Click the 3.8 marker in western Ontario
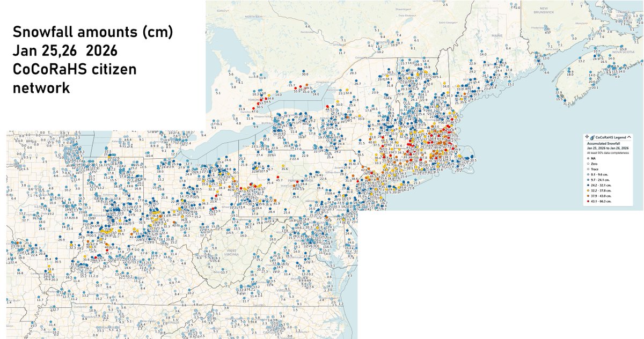Image resolution: width=644 pixels, height=339 pixels. 232,84
